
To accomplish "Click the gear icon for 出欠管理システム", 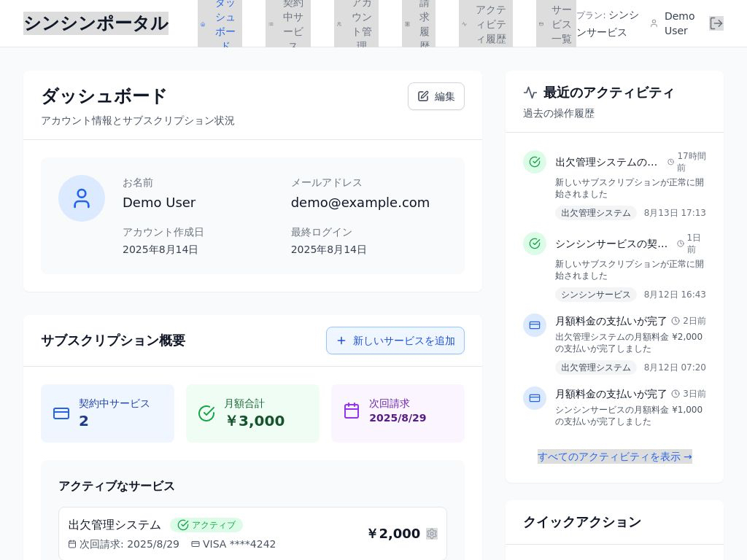I will pyautogui.click(x=432, y=534).
